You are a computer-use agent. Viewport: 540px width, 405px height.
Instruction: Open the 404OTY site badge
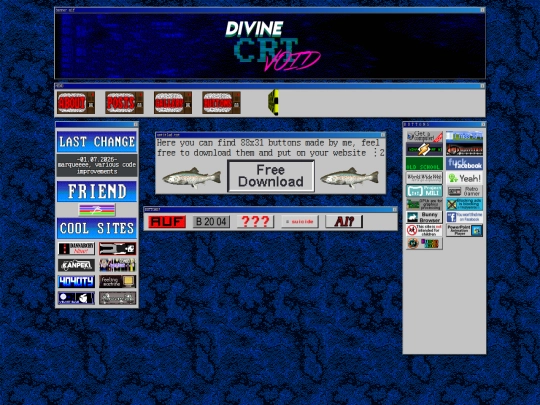click(x=76, y=281)
